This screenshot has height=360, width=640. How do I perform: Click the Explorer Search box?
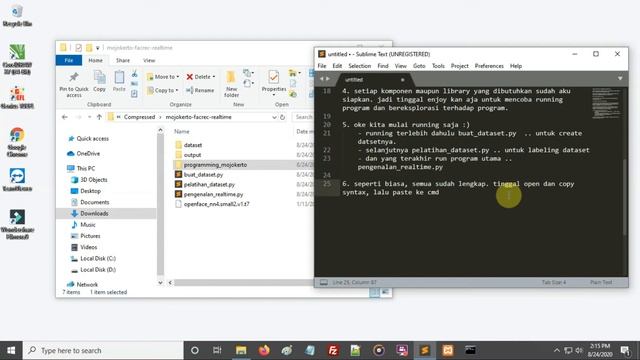[303, 117]
